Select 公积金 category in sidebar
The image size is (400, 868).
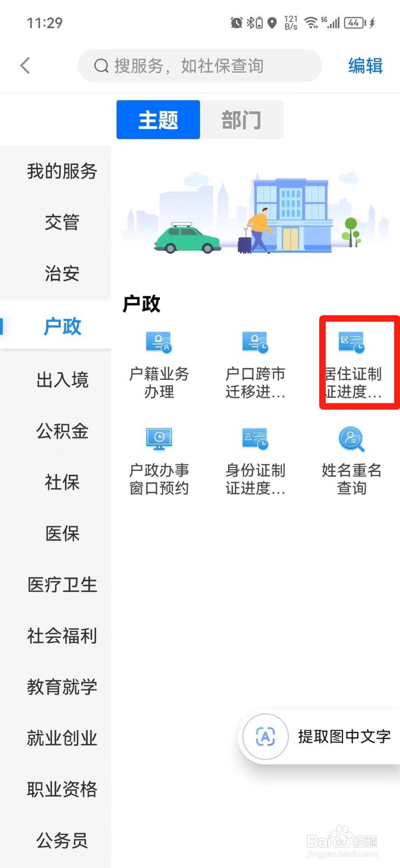[x=62, y=431]
